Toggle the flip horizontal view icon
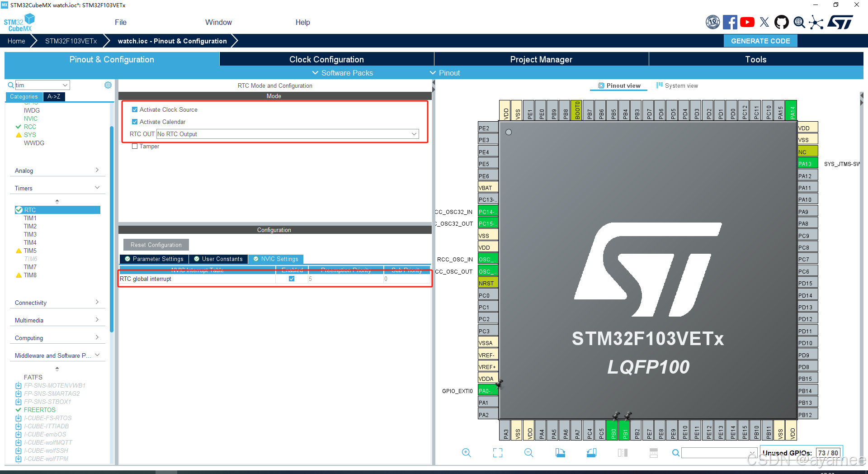The height and width of the screenshot is (474, 868). [623, 453]
